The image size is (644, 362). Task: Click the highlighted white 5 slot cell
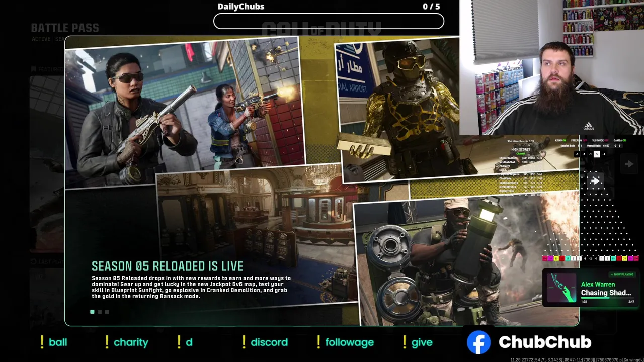coord(597,154)
